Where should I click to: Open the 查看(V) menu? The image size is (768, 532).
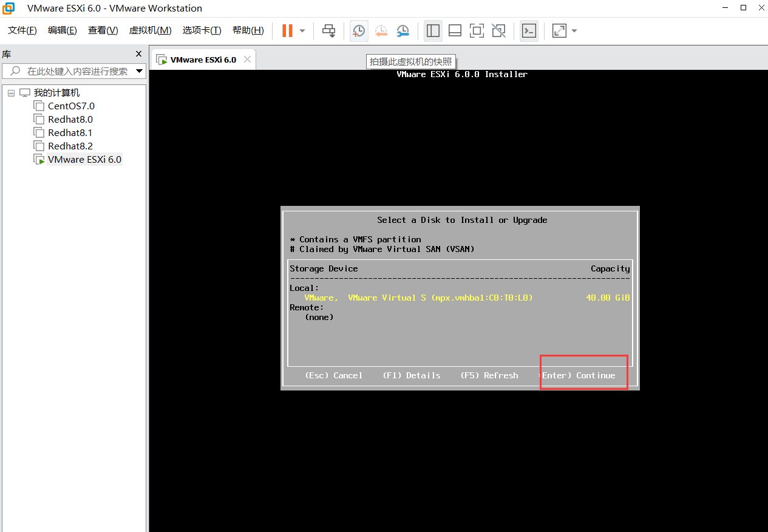point(103,30)
